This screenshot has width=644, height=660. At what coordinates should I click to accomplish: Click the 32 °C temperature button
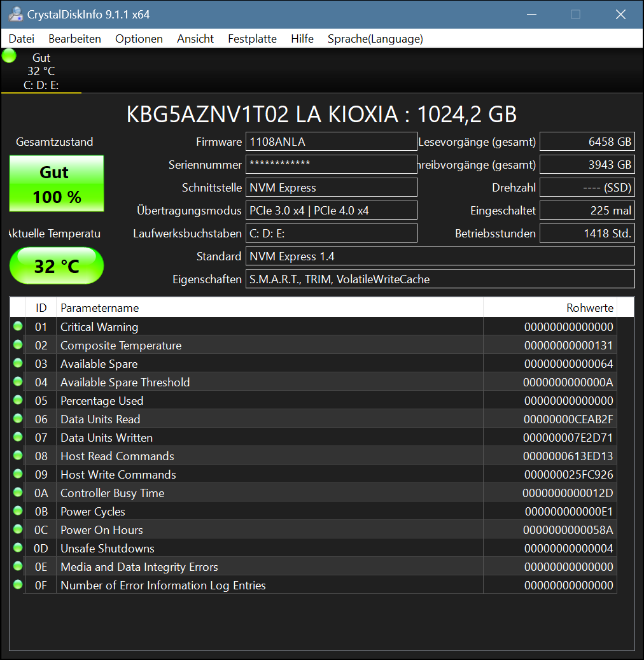tap(57, 265)
